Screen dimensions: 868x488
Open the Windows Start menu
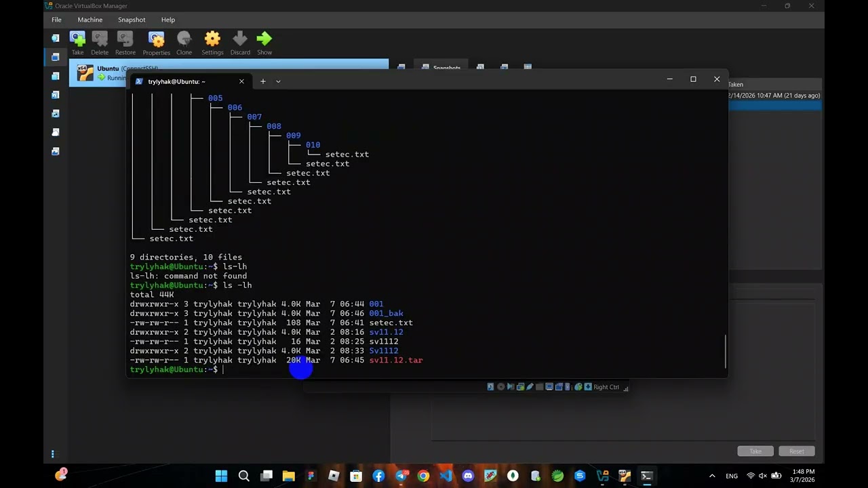221,476
